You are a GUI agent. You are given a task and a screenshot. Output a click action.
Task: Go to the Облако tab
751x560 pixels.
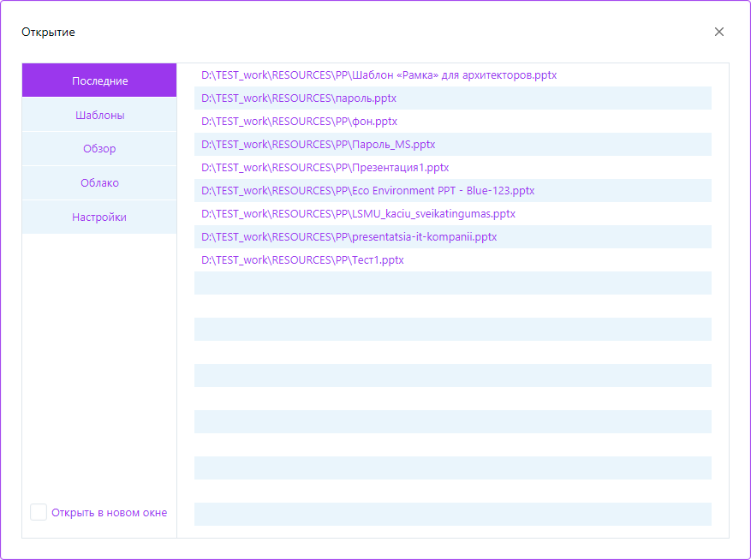99,183
